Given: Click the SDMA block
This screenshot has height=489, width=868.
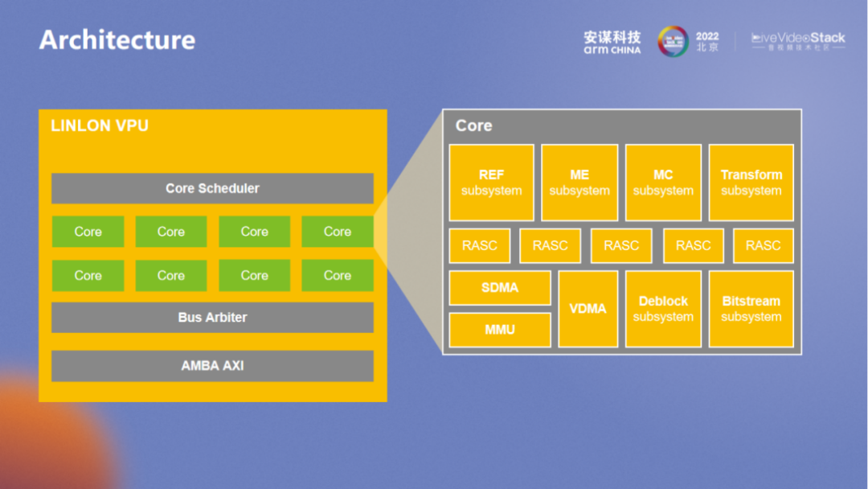Looking at the screenshot, I should (500, 288).
